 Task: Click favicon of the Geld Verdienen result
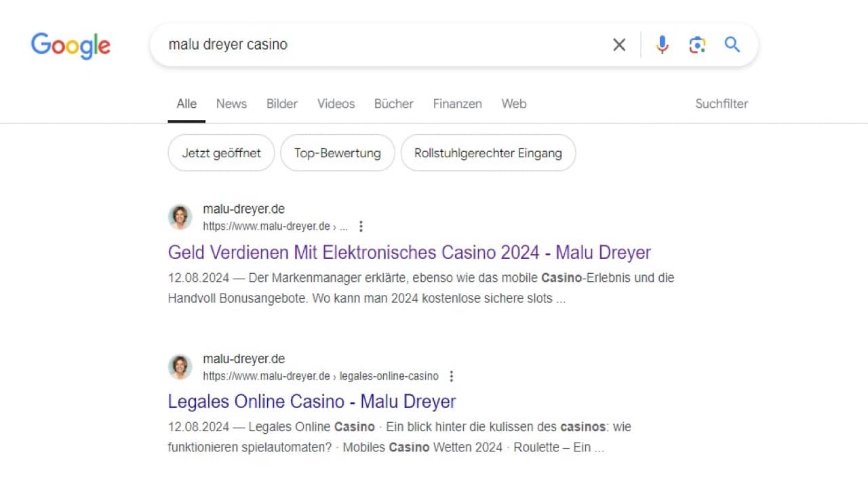180,218
